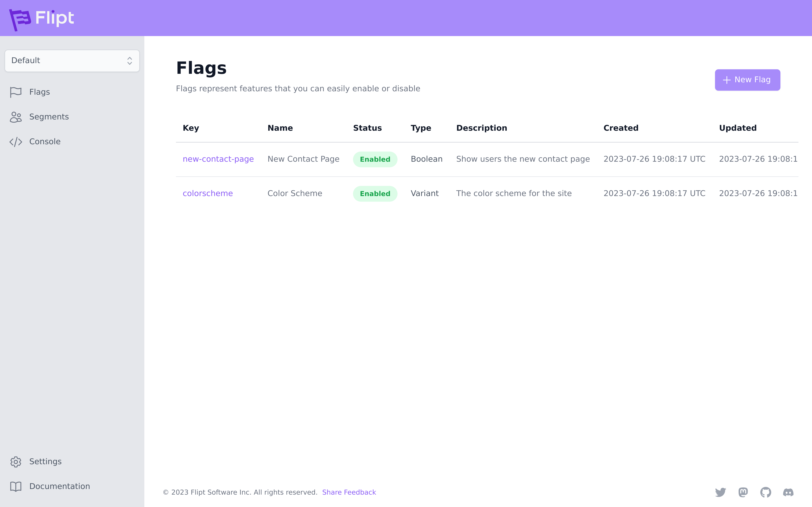Screen dimensions: 812x507
Task: Go to Segments in sidebar
Action: [x=49, y=117]
